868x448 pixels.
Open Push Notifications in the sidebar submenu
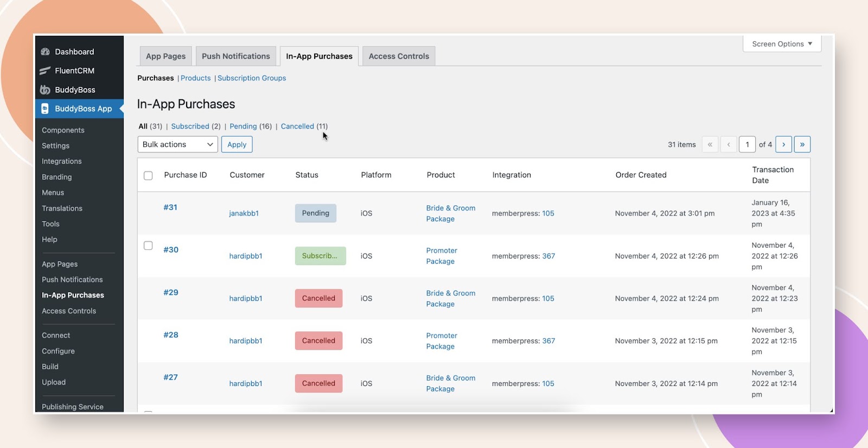pos(72,280)
